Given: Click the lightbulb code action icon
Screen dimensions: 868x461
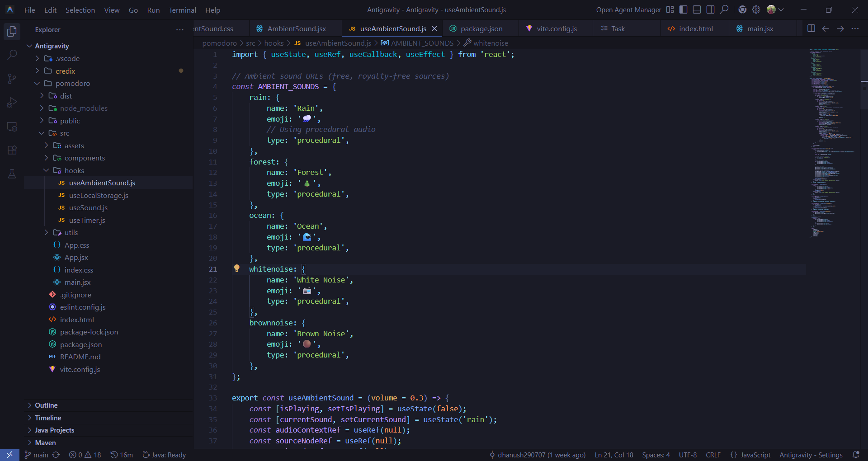Looking at the screenshot, I should pyautogui.click(x=236, y=268).
